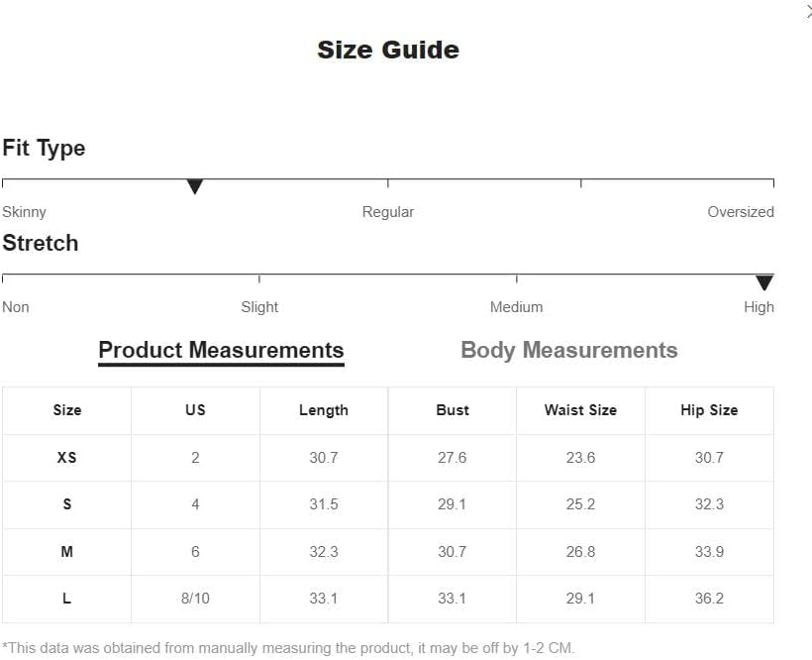Screen dimensions: 812x660
Task: Click the Fit Type slider marker
Action: [x=195, y=186]
